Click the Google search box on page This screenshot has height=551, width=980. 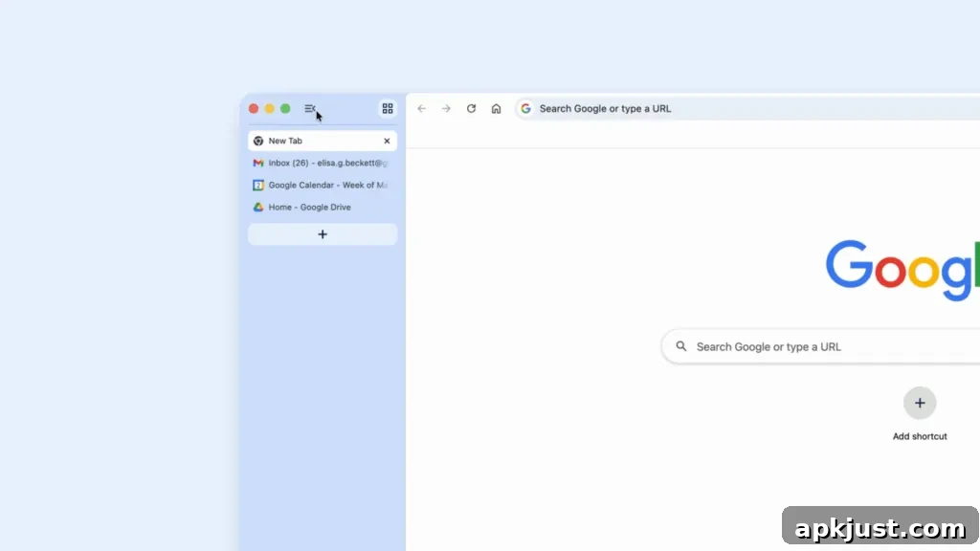tap(820, 346)
